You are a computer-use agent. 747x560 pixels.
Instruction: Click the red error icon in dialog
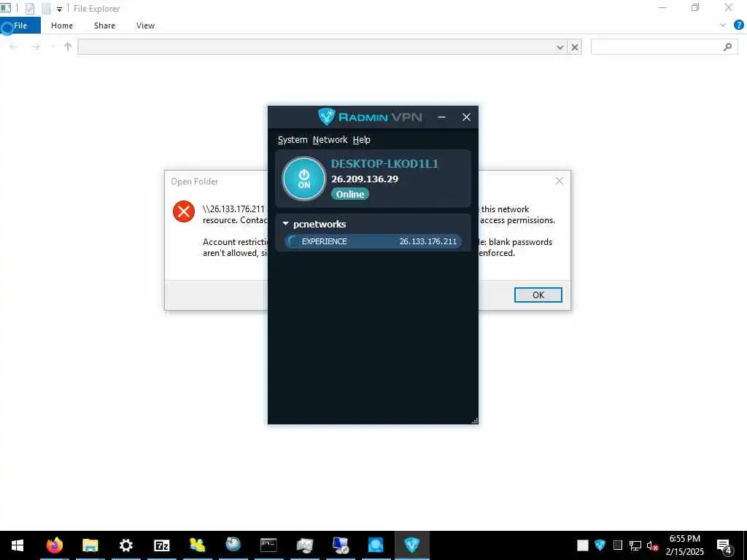pyautogui.click(x=183, y=211)
